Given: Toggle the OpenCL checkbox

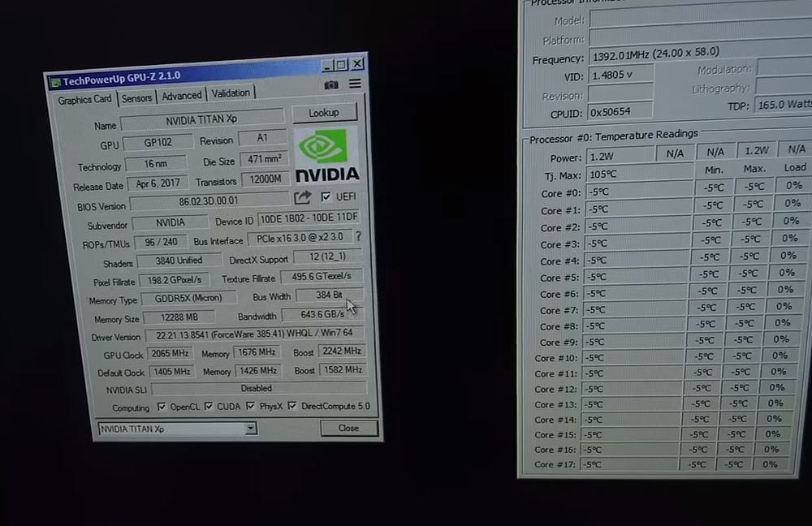Looking at the screenshot, I should [x=162, y=407].
